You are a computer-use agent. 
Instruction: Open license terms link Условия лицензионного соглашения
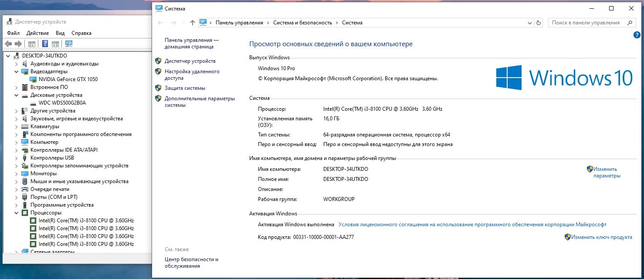pos(472,225)
